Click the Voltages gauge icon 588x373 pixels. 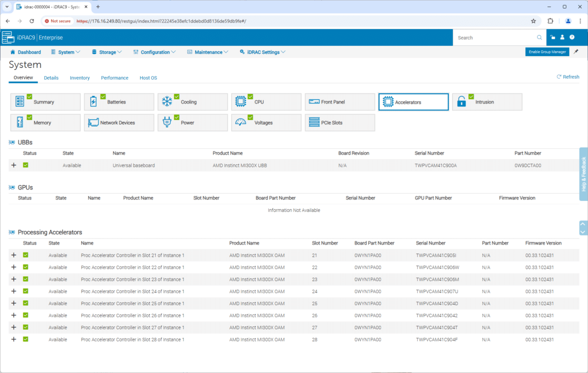pos(241,122)
